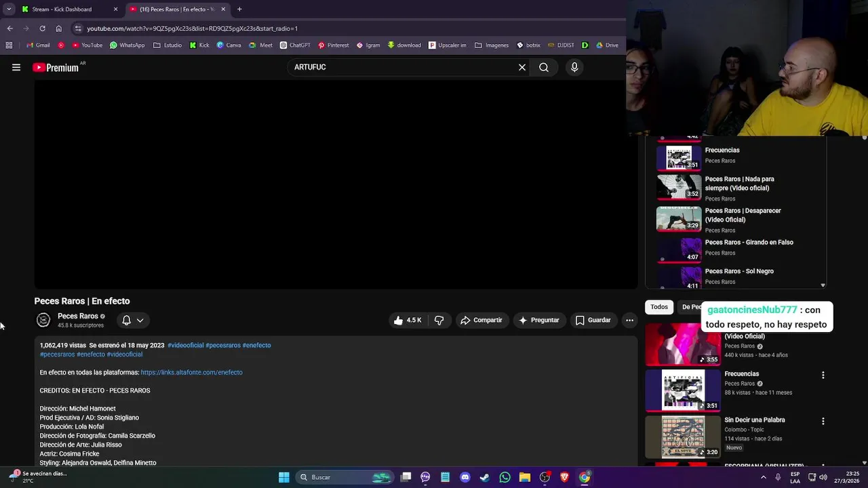868x488 pixels.
Task: Open a new browser tab
Action: click(x=239, y=9)
